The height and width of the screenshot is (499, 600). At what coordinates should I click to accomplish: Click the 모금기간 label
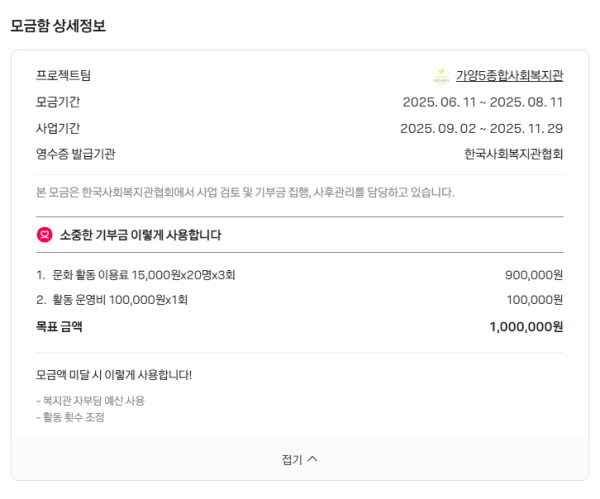58,102
